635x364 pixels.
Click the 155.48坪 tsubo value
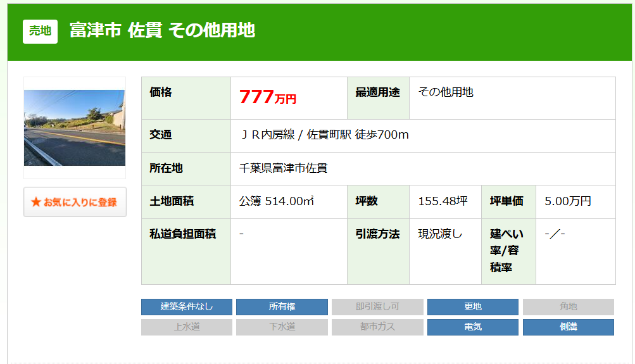443,201
